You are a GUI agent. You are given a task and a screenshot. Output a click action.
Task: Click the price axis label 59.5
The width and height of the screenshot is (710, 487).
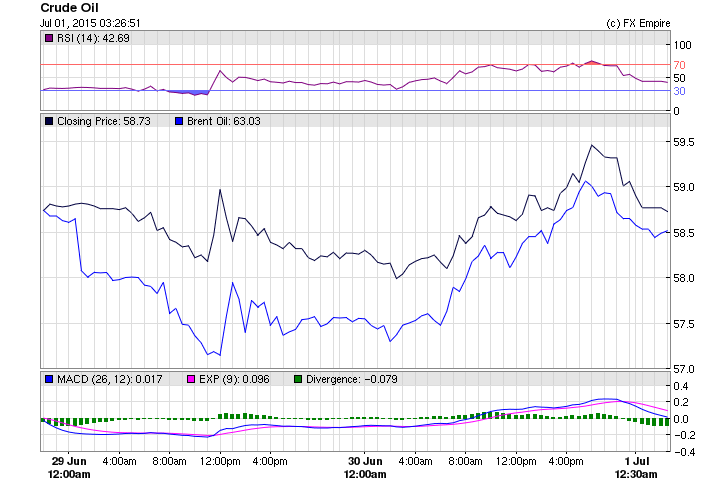click(x=684, y=142)
